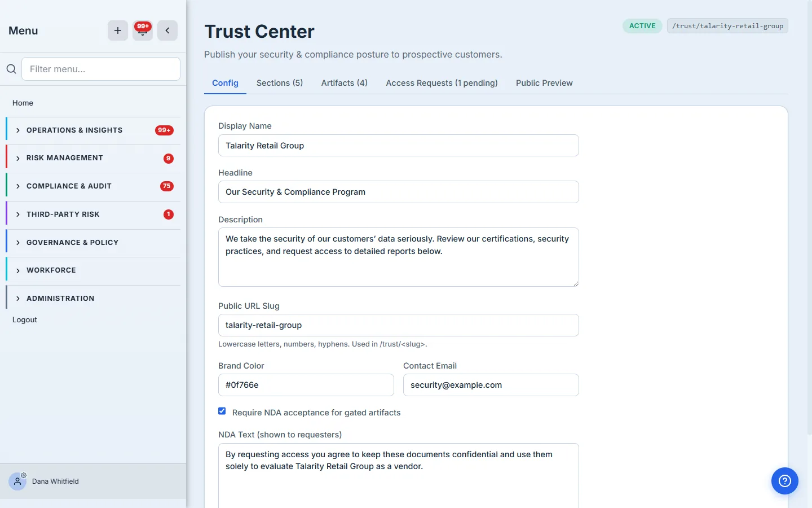The image size is (812, 508).
Task: Expand the Operations & Insights chevron
Action: click(x=18, y=130)
